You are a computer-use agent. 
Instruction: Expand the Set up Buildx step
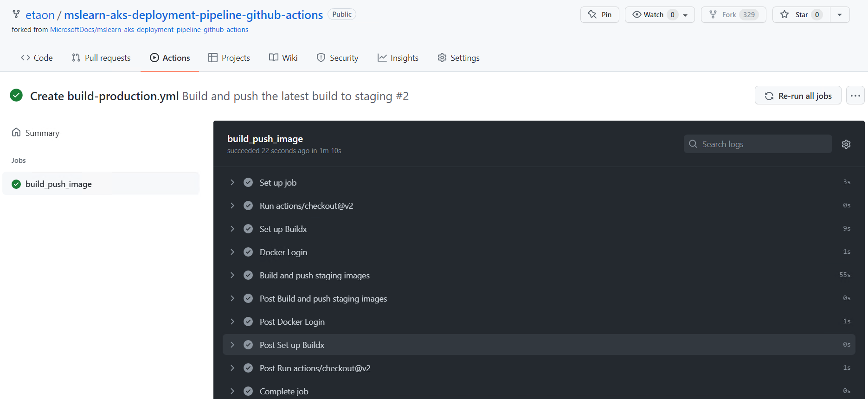[x=232, y=229]
